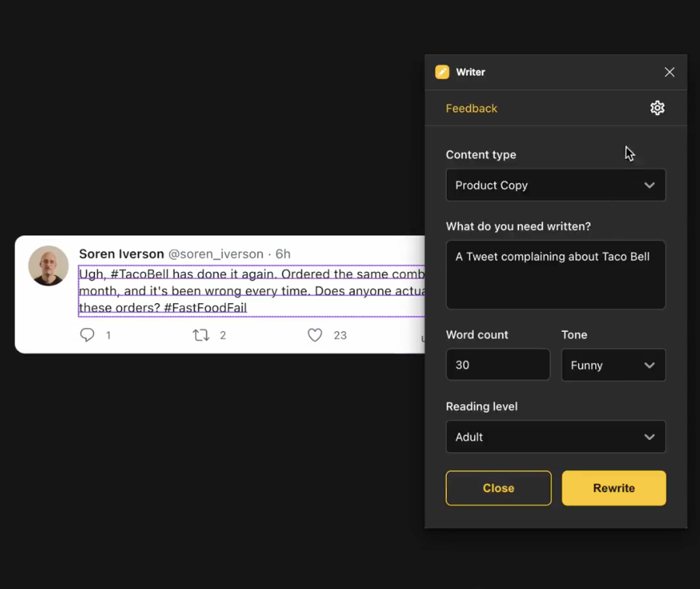Screen dimensions: 700x589
Task: Click the #FastFoodFail hashtag in the tweet
Action: tap(205, 308)
